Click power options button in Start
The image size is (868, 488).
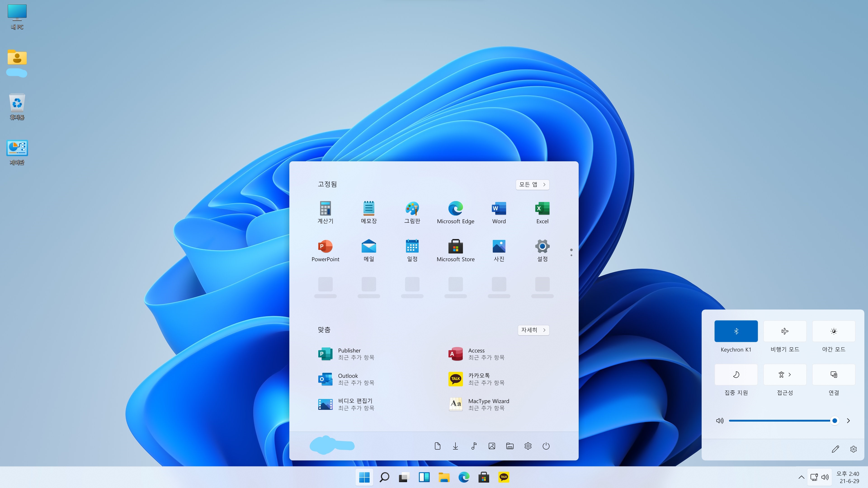tap(546, 446)
